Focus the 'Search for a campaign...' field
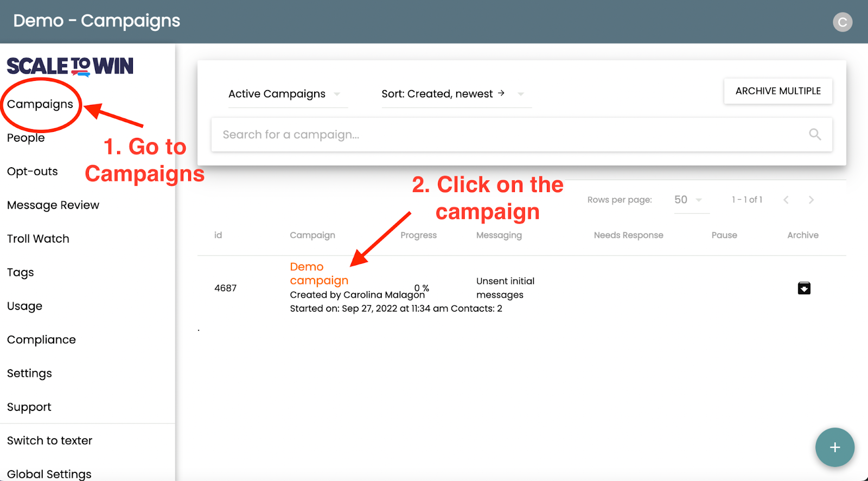The width and height of the screenshot is (868, 481). (521, 135)
